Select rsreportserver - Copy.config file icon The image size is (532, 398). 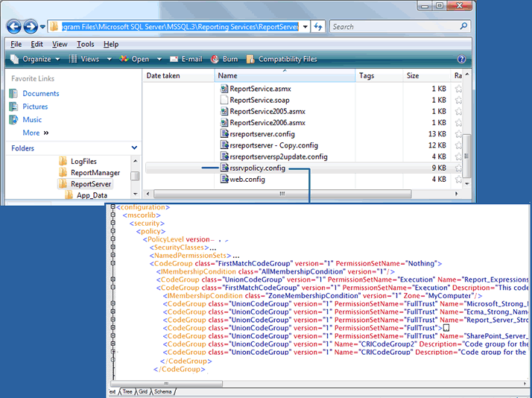(x=224, y=145)
